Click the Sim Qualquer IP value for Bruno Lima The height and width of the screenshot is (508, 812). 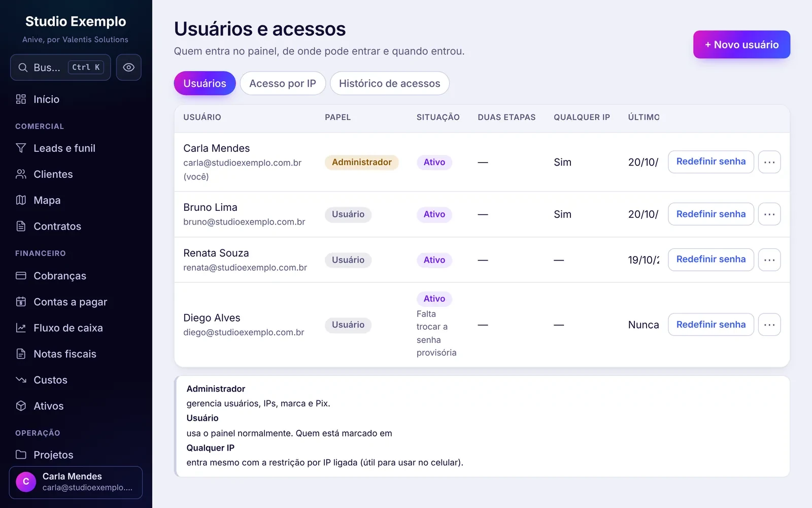562,214
